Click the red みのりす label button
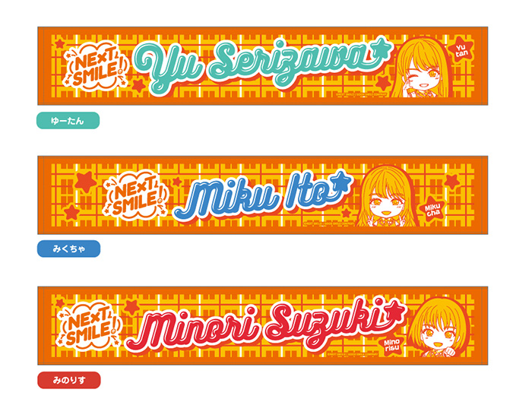This screenshot has width=532, height=418. [69, 380]
